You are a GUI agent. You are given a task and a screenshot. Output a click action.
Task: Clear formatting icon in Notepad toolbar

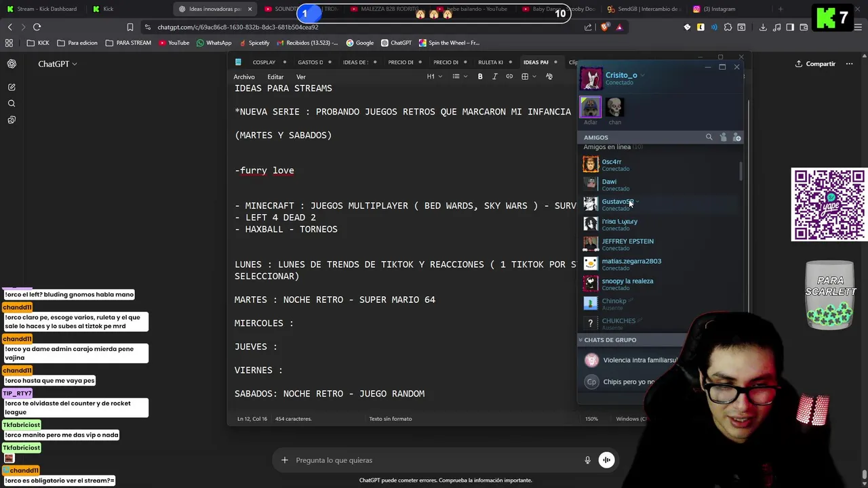point(549,77)
